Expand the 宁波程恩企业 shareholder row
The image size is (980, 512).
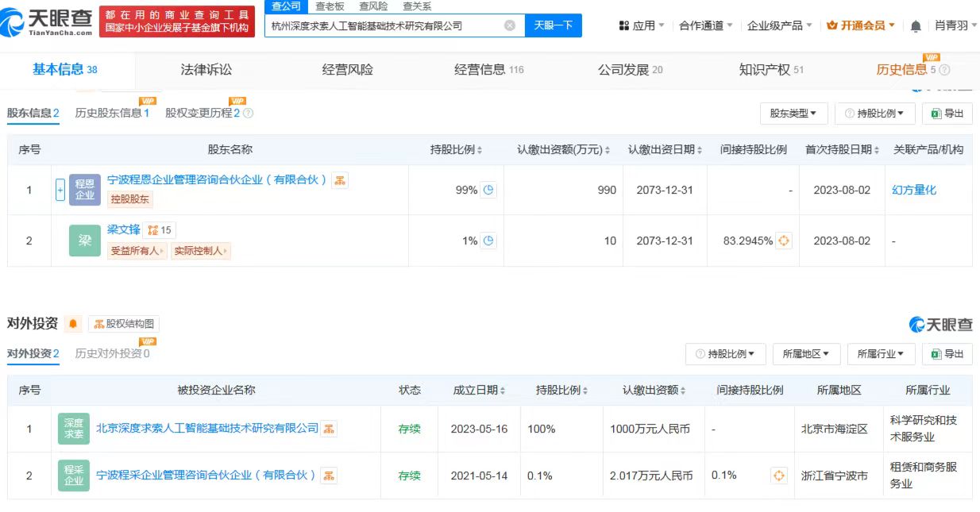[x=60, y=190]
